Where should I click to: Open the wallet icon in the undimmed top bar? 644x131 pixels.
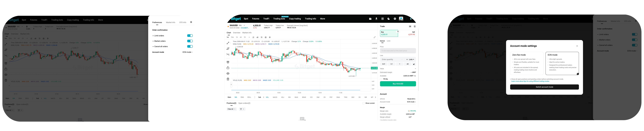pos(370,19)
